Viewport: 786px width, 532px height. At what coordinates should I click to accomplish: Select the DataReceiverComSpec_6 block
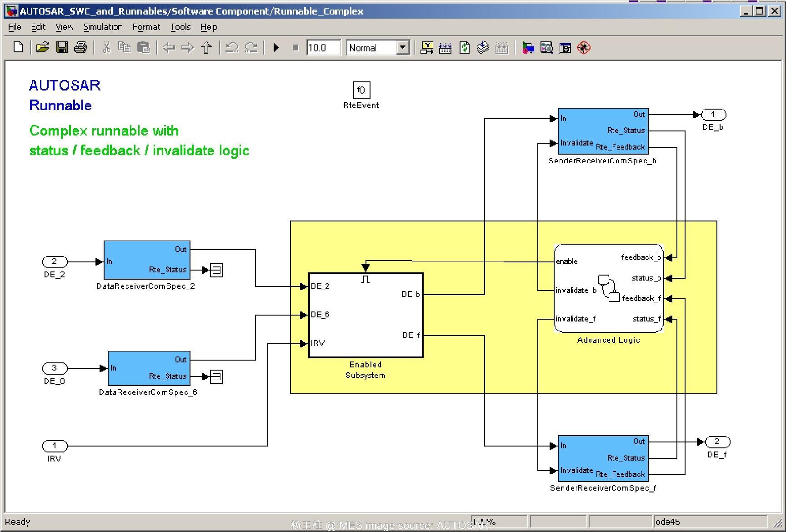[x=149, y=368]
